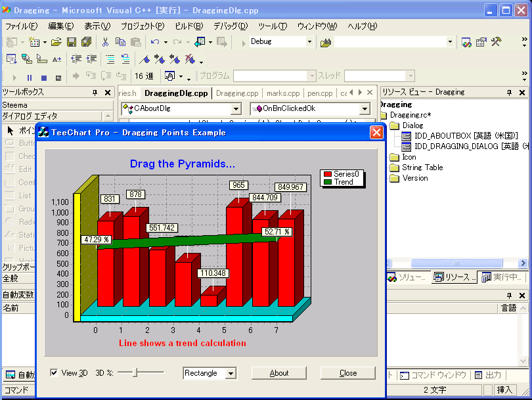The image size is (532, 400).
Task: Expand the Breakpoints window dropdown arrow
Action: 181,76
